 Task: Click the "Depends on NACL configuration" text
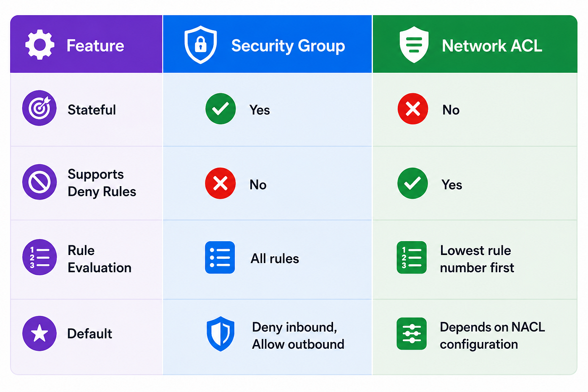point(492,336)
